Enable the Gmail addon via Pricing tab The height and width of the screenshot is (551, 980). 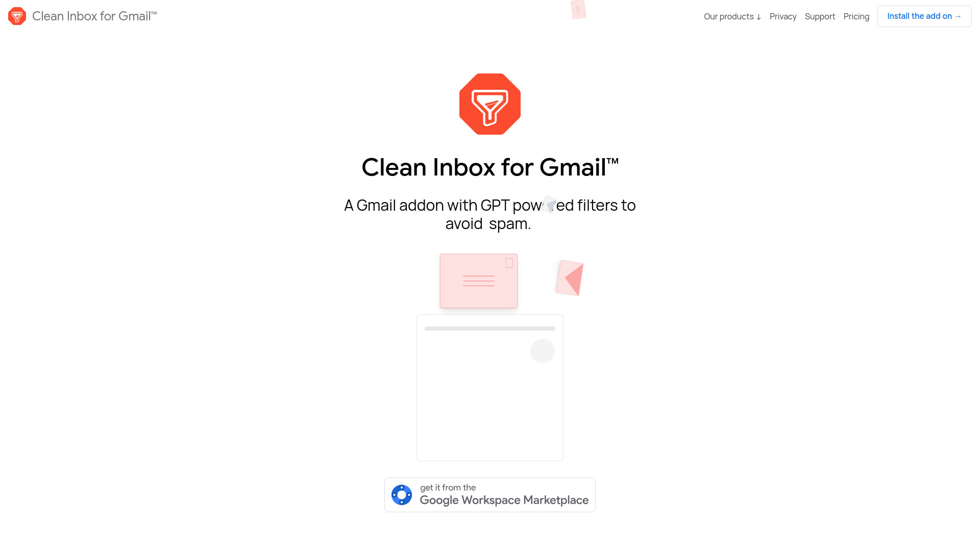pos(856,16)
